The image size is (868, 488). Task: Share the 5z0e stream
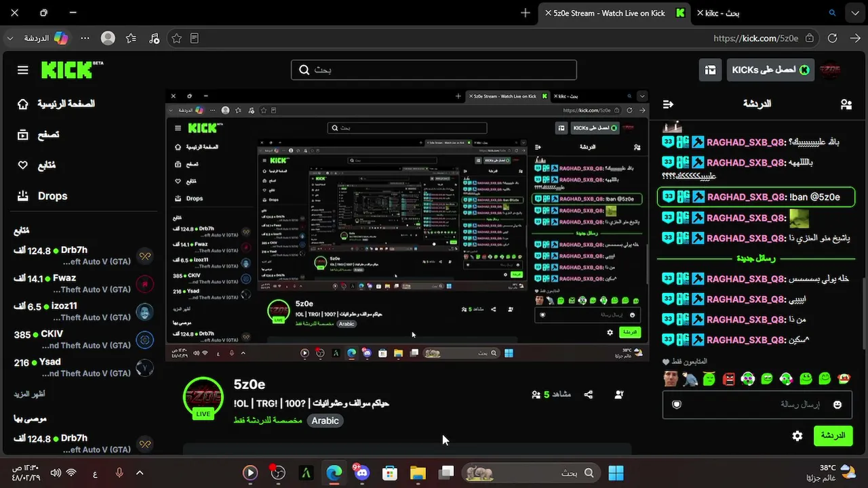(x=588, y=394)
